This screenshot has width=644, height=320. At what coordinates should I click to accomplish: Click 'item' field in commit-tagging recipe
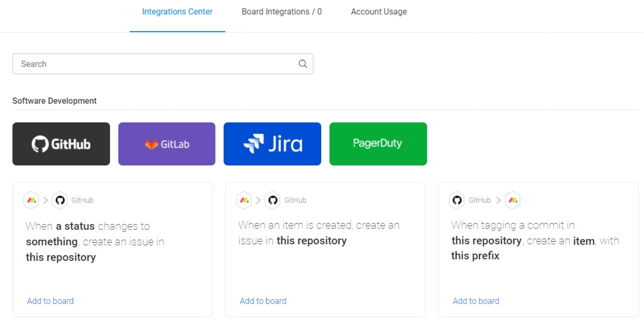[584, 241]
